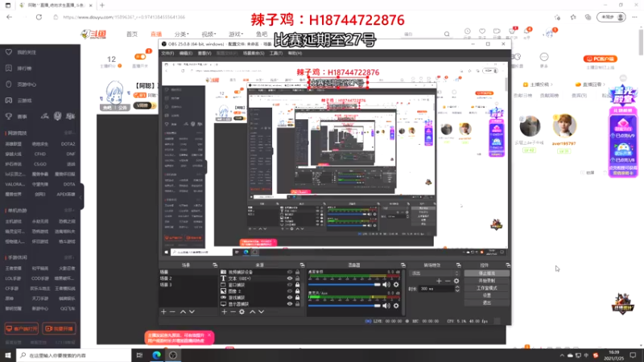Toggle visibility of 图像 2 source

click(x=290, y=291)
